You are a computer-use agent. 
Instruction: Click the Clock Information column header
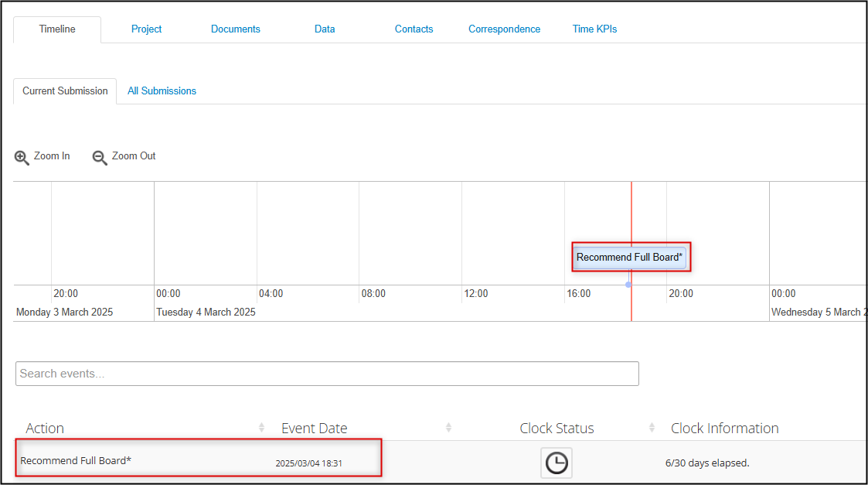725,428
